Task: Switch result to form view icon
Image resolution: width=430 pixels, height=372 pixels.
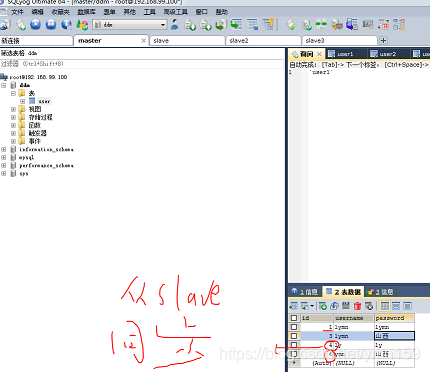Action: pyautogui.click(x=396, y=306)
